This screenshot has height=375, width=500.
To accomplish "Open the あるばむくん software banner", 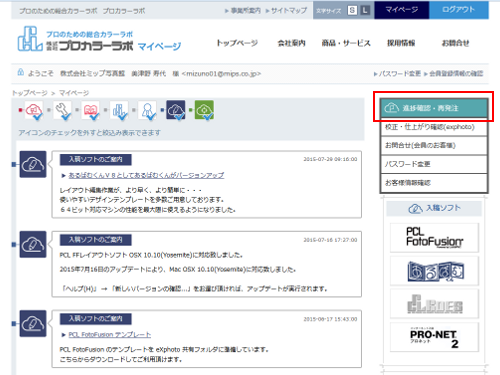I will click(434, 271).
